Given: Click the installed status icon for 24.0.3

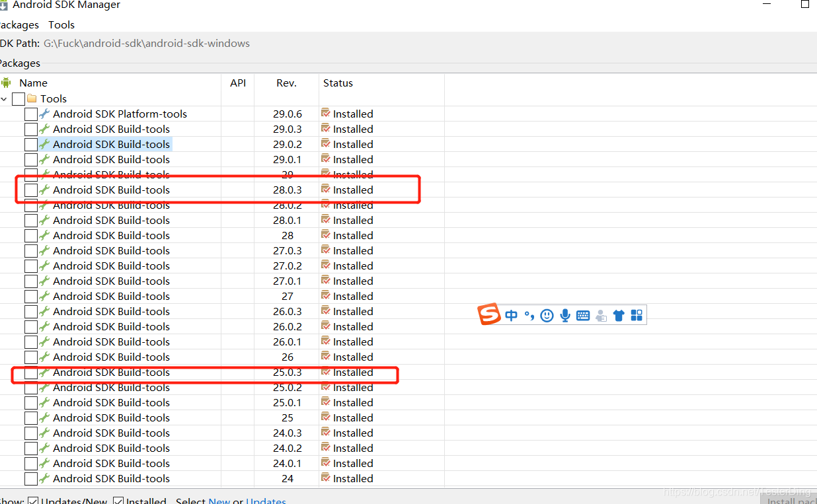Looking at the screenshot, I should click(325, 433).
